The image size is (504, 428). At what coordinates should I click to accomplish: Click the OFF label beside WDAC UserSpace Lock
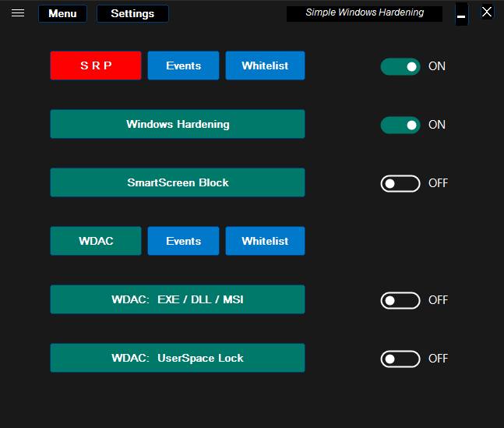(438, 359)
